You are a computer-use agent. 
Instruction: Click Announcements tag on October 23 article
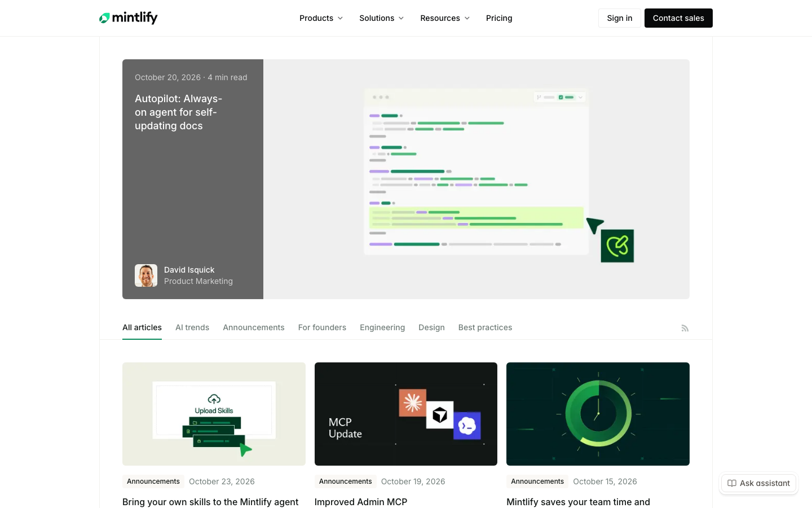[x=153, y=481]
